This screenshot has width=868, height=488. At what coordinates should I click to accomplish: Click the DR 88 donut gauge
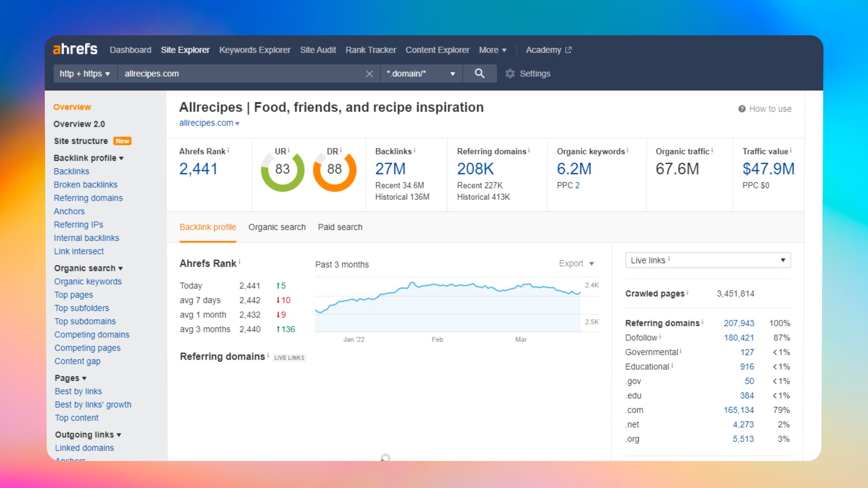(334, 170)
